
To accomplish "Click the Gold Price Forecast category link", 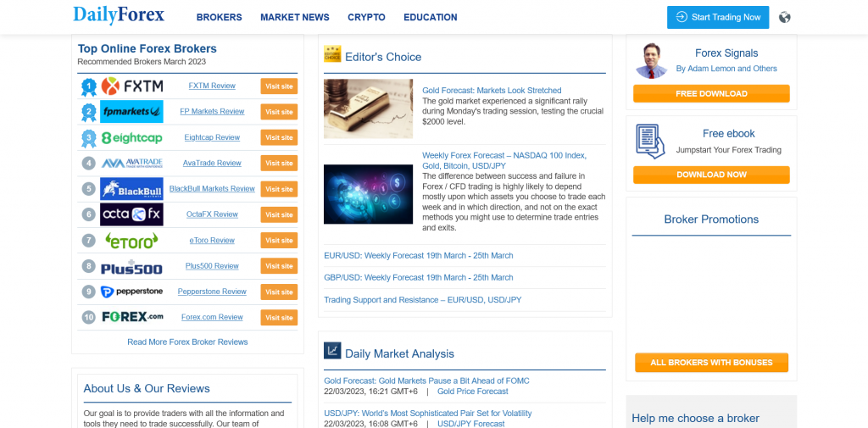I will click(473, 392).
